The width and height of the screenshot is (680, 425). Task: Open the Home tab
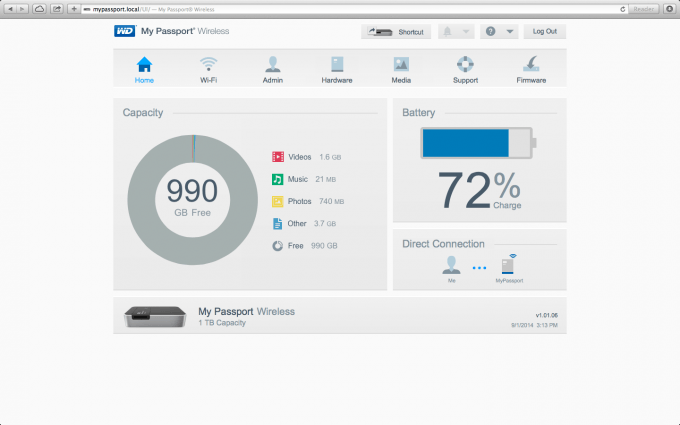tap(144, 69)
